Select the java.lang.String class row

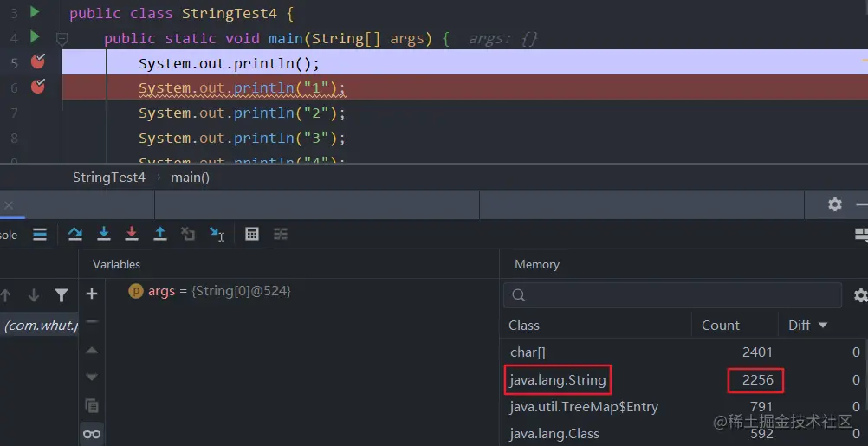click(685, 379)
